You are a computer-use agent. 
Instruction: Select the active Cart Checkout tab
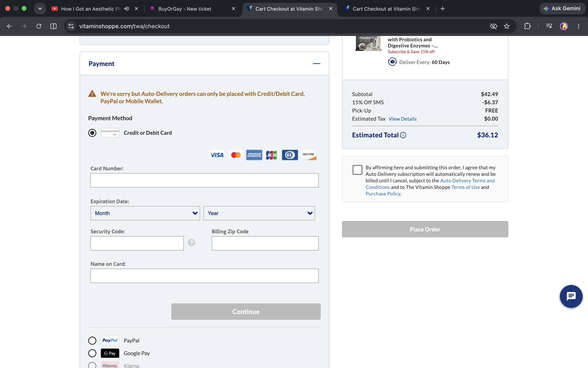coord(289,9)
